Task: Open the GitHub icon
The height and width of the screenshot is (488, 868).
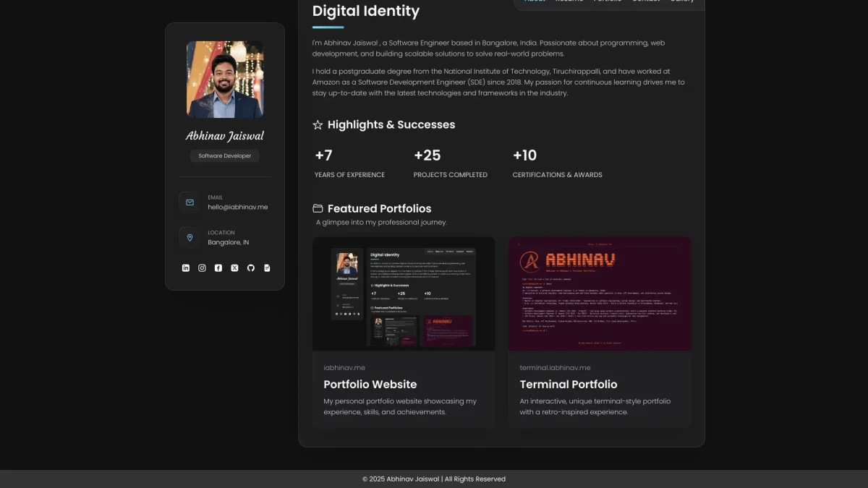Action: pos(250,267)
